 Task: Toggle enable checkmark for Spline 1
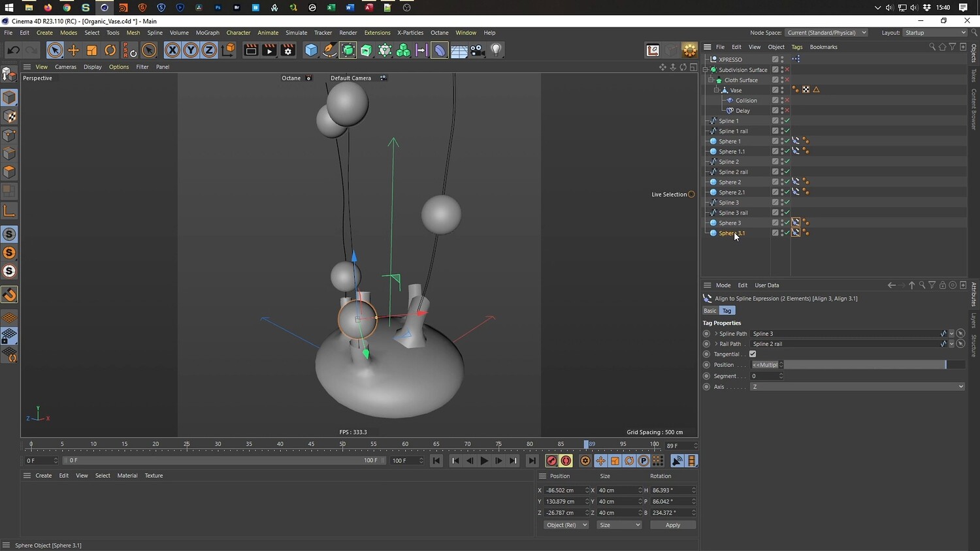point(787,121)
